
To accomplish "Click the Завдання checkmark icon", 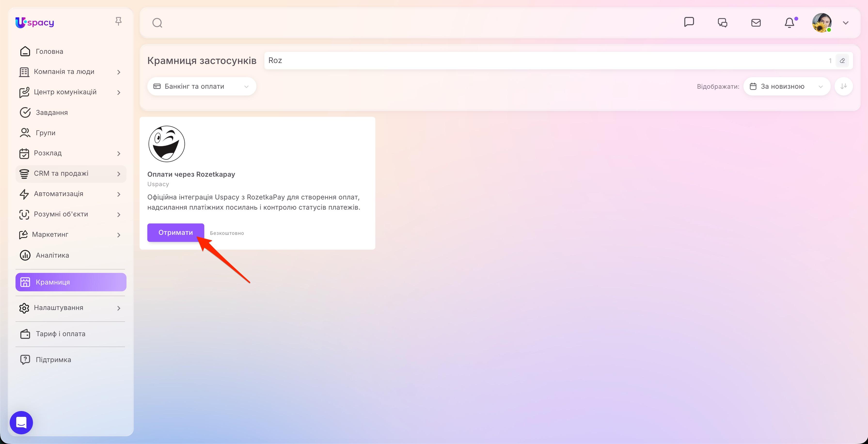I will (x=25, y=113).
